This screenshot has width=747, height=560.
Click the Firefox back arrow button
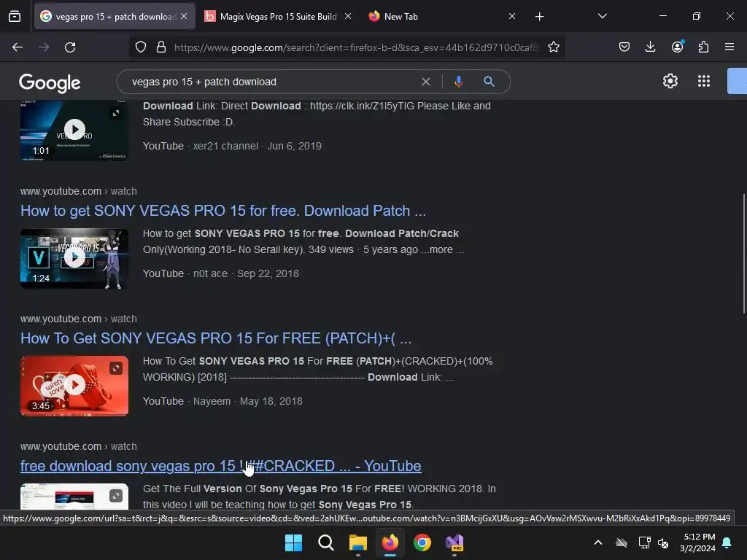(x=18, y=47)
